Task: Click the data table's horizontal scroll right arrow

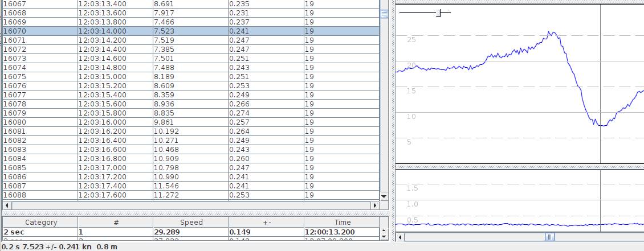Action: coord(374,205)
